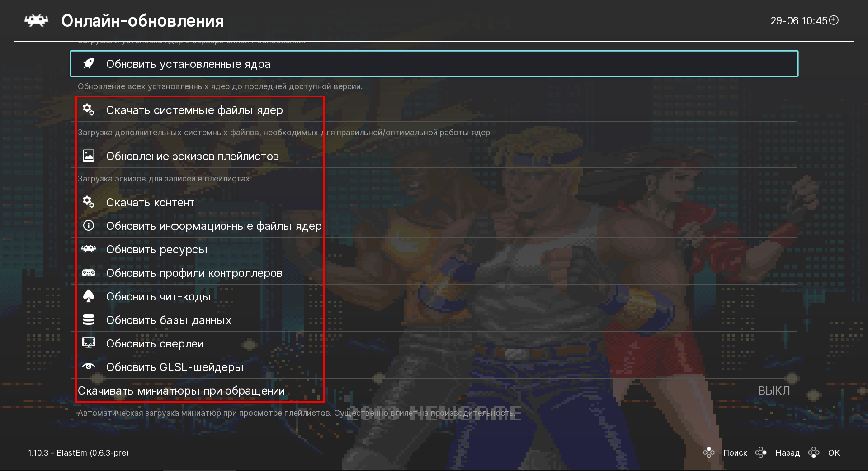
Task: Click the clock icon next to the time
Action: tap(834, 20)
